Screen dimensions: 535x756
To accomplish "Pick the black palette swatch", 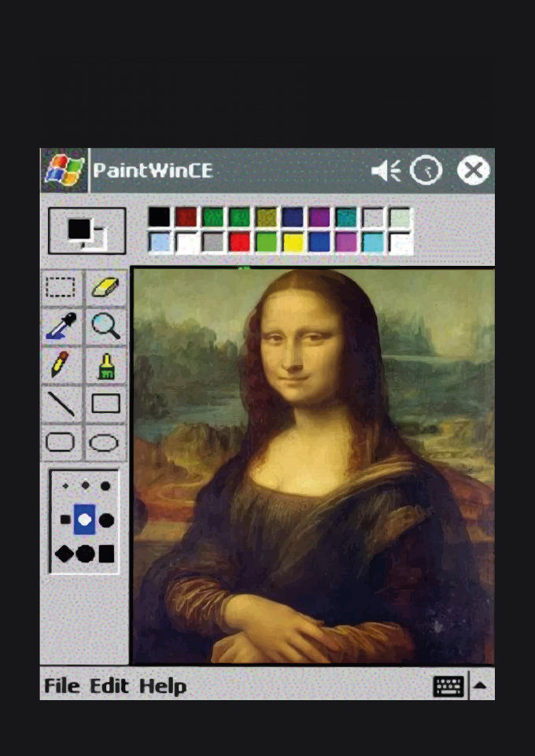I will tap(159, 217).
